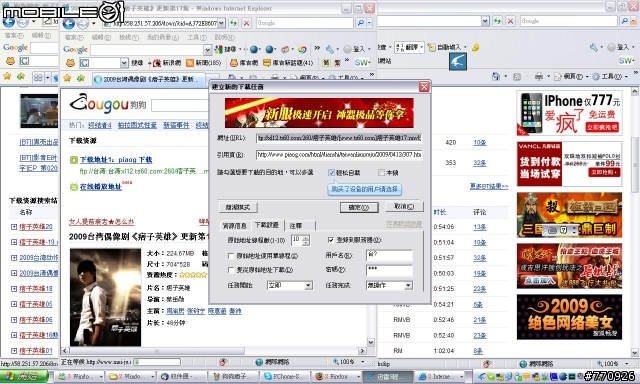Open Firefox from the taskbar
This screenshot has width=640, height=384.
tap(335, 376)
